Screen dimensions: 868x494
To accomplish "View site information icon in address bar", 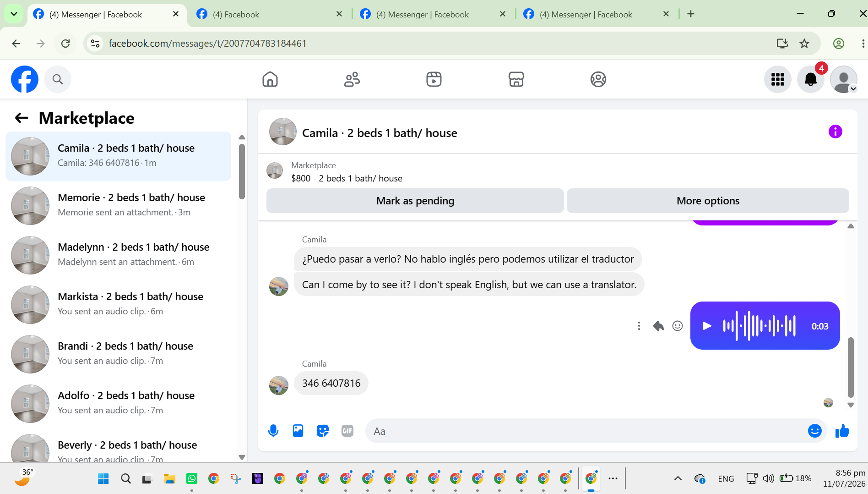I will 95,44.
